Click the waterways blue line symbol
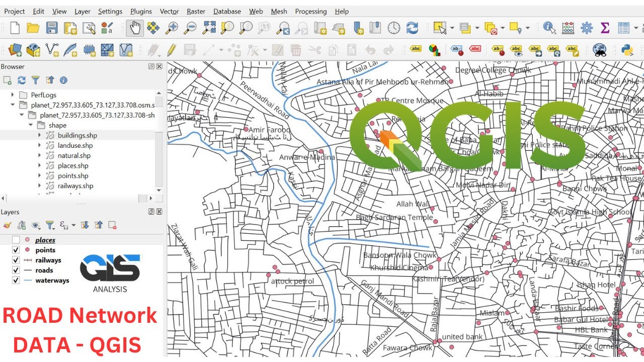This screenshot has width=644, height=362. (x=27, y=280)
